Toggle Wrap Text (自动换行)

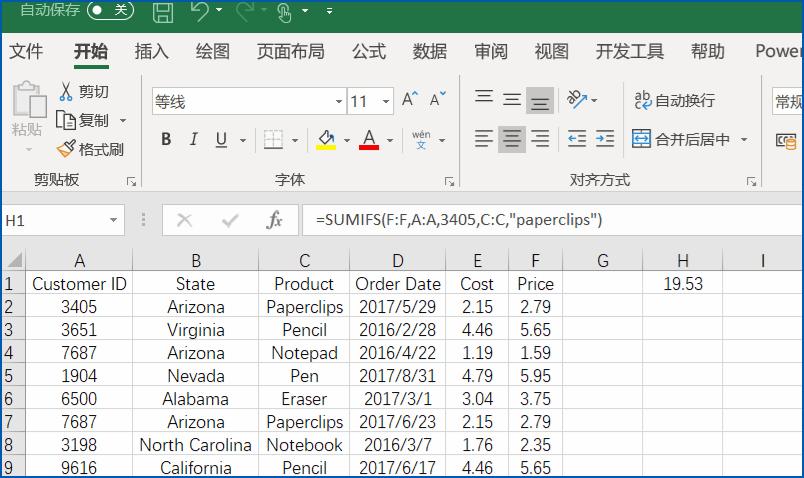tap(674, 100)
